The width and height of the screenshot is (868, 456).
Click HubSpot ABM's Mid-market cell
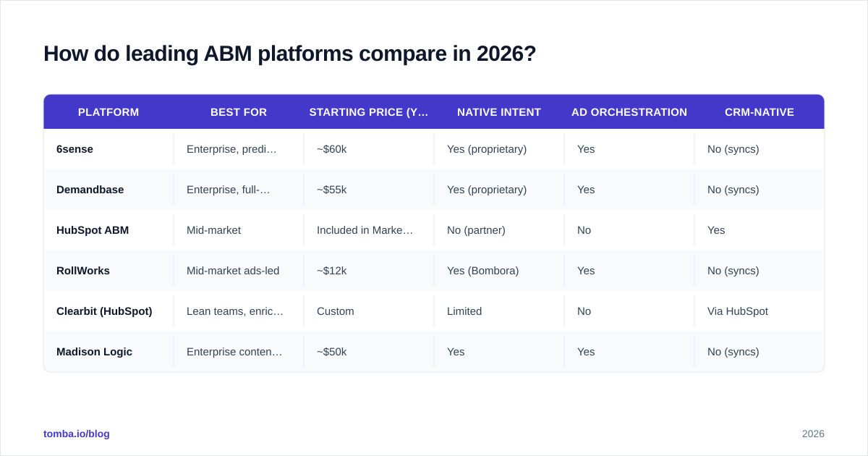[239, 230]
